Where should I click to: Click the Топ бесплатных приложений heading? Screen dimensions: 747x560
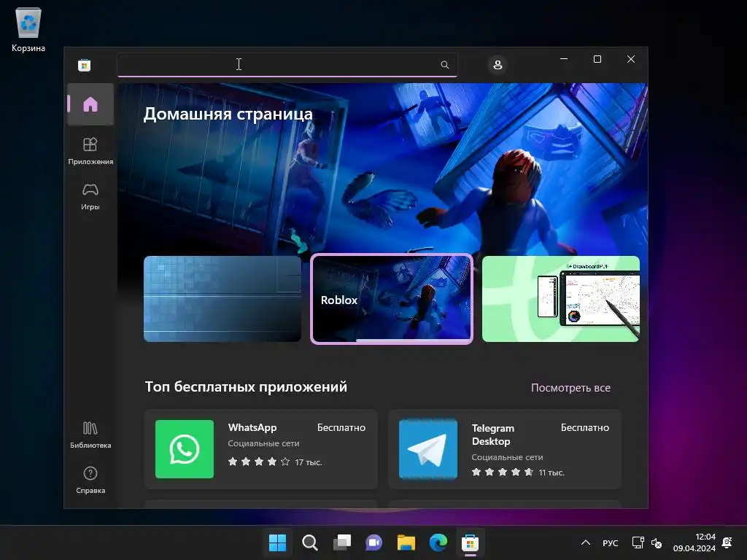(246, 386)
